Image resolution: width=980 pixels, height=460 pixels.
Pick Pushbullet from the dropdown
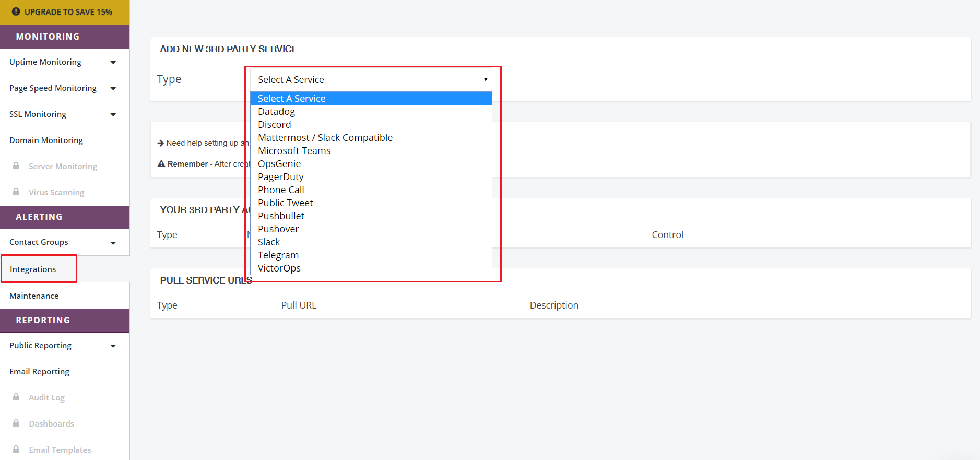(x=371, y=216)
